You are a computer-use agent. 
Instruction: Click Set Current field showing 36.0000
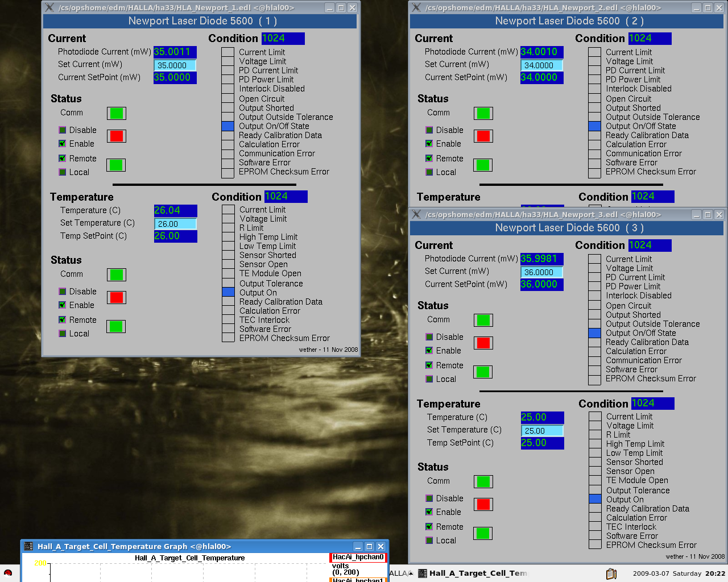542,272
